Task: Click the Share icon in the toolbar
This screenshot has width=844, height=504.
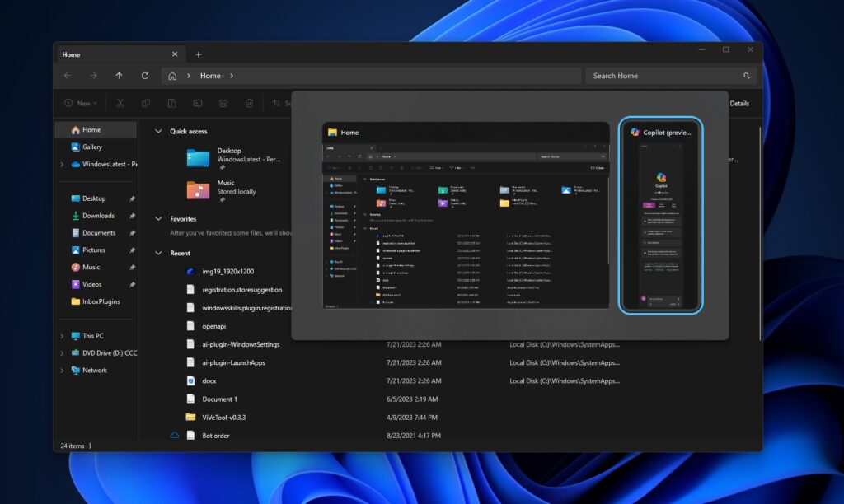Action: tap(223, 103)
